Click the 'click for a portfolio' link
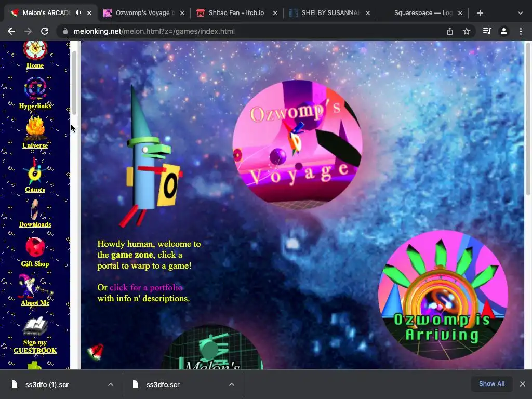 point(146,287)
